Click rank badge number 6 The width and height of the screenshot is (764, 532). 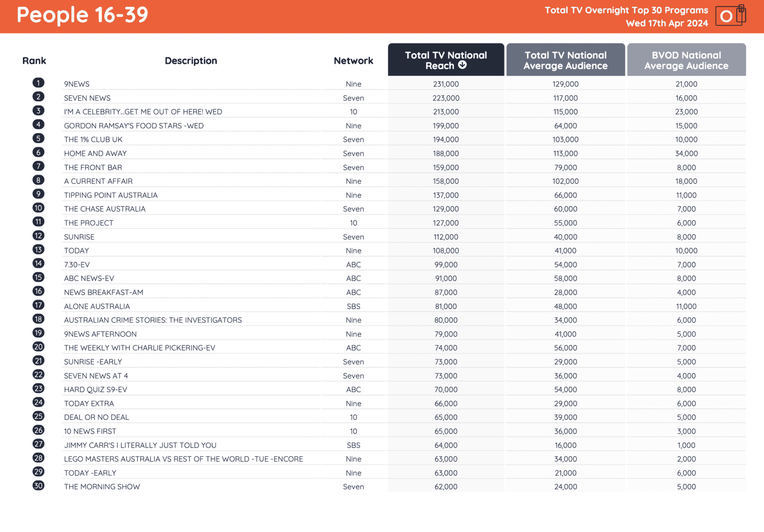(x=39, y=152)
